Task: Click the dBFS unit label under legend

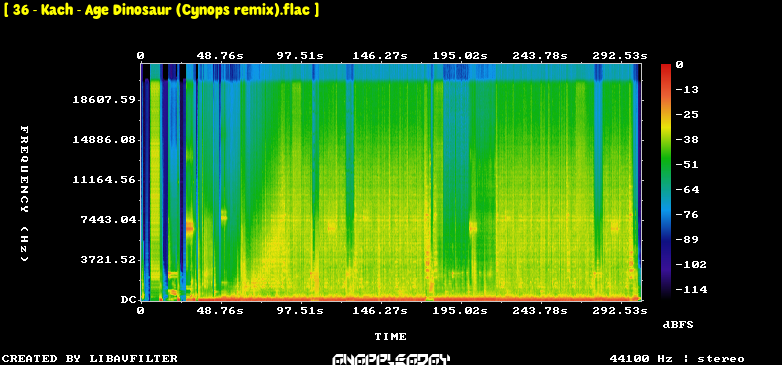Action: tap(678, 325)
